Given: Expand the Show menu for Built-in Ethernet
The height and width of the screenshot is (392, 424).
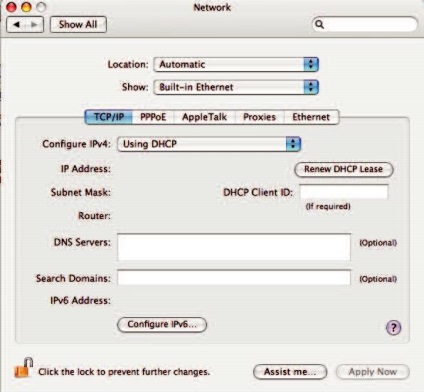Looking at the screenshot, I should [236, 87].
